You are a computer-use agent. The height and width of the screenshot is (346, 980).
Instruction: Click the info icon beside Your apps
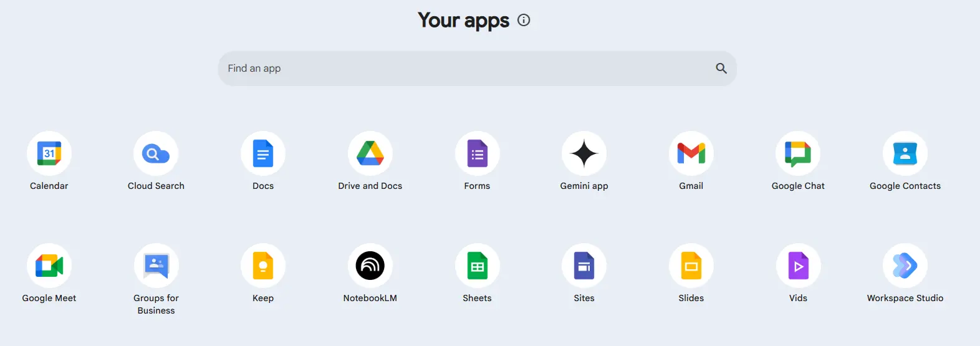[524, 20]
